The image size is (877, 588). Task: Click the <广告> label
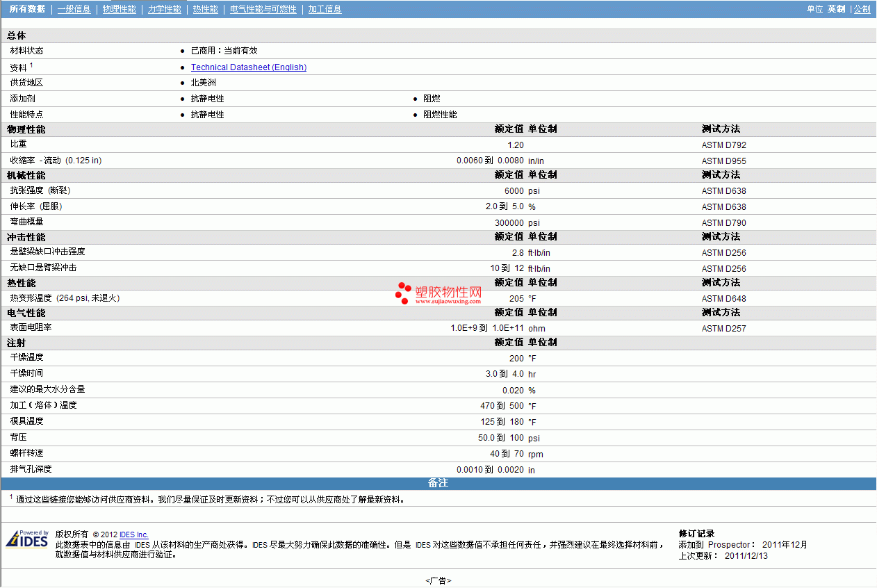pos(438,580)
